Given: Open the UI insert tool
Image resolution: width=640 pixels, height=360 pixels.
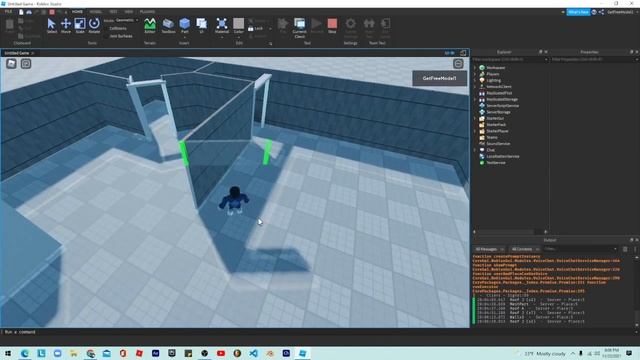Looking at the screenshot, I should click(x=201, y=26).
